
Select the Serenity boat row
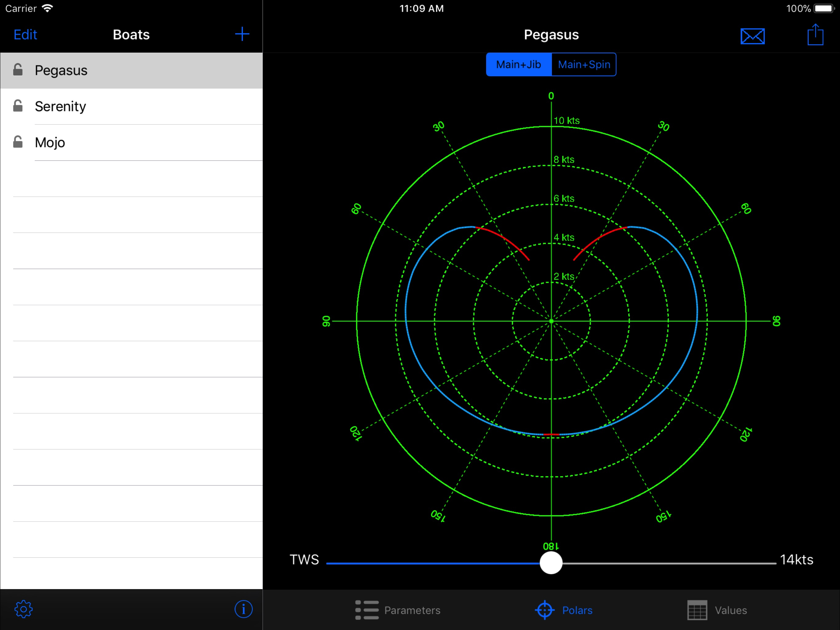[x=131, y=106]
